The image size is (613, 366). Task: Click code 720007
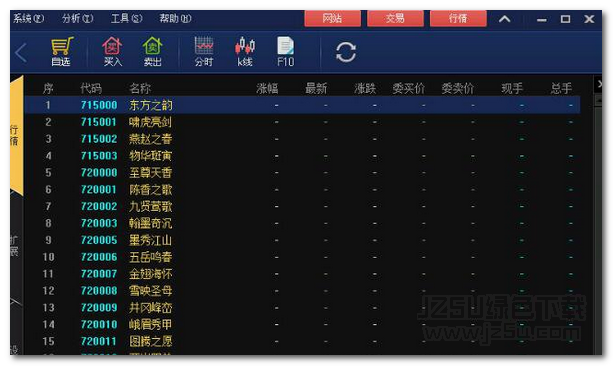[x=99, y=274]
